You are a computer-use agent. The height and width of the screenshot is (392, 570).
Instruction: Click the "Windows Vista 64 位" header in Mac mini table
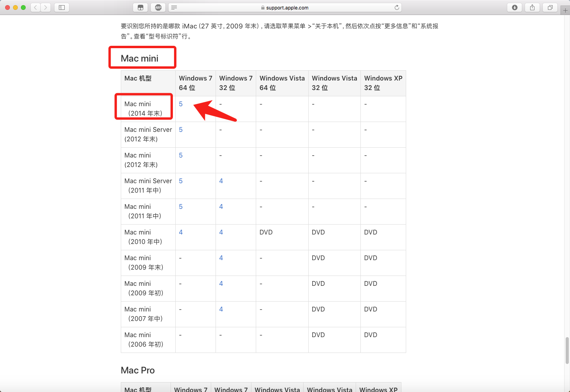tap(282, 83)
